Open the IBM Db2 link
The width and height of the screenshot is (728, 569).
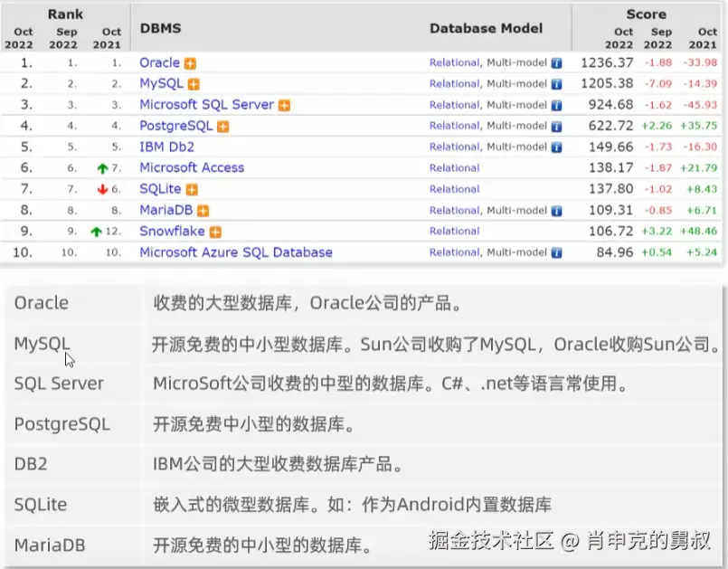click(x=166, y=147)
